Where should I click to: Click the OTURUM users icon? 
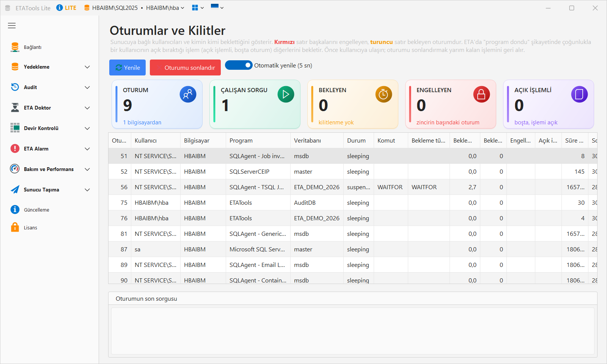[188, 94]
